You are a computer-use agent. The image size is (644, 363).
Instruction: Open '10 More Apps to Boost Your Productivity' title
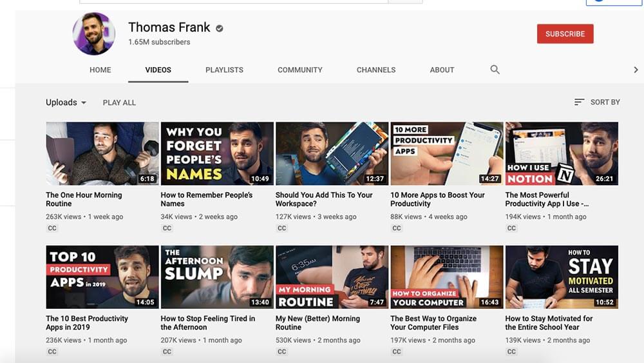click(437, 199)
